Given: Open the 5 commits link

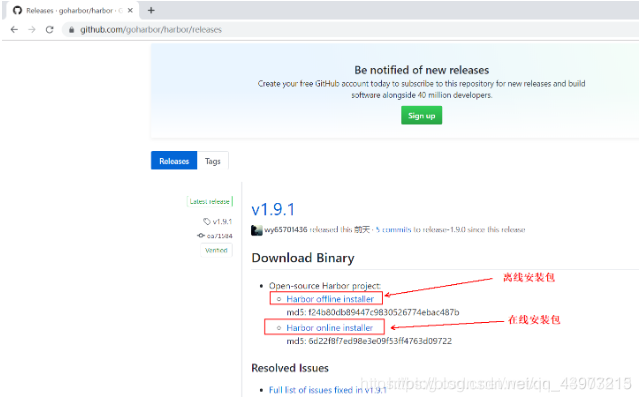Looking at the screenshot, I should [393, 229].
